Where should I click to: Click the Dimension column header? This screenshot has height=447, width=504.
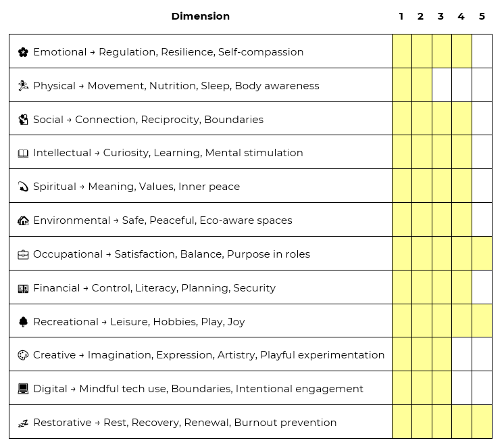pos(200,16)
